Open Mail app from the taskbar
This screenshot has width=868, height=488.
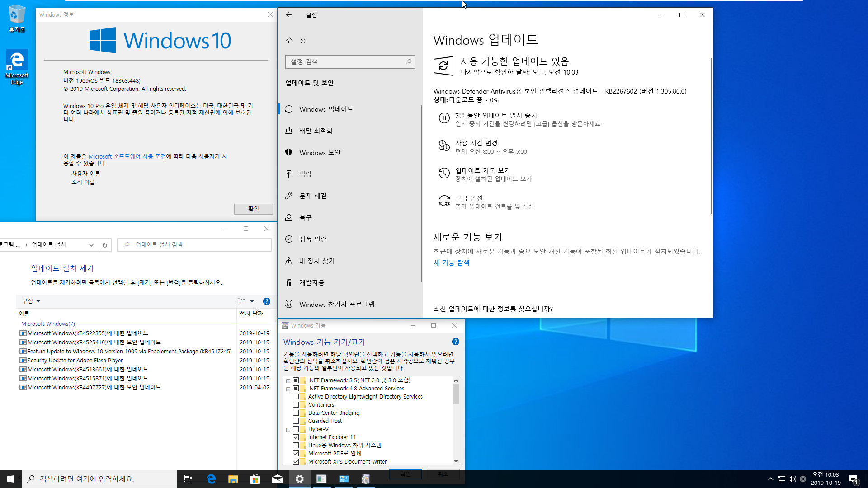click(278, 479)
